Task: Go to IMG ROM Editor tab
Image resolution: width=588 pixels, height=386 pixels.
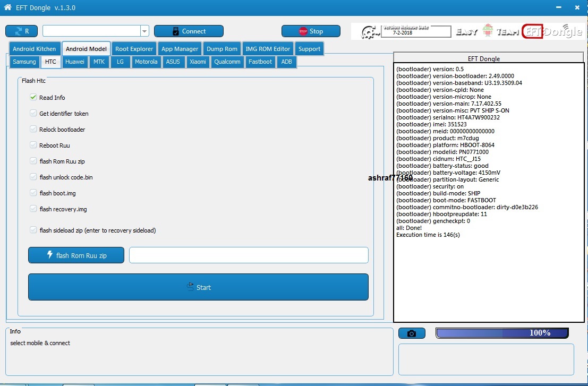Action: point(268,49)
